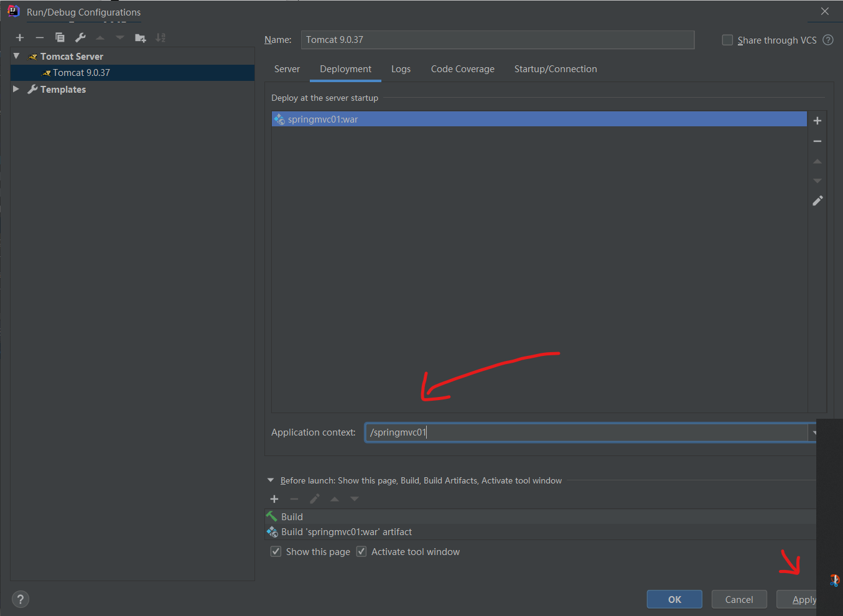Select the Tomcat Server tree item
The image size is (843, 616).
pyautogui.click(x=72, y=57)
